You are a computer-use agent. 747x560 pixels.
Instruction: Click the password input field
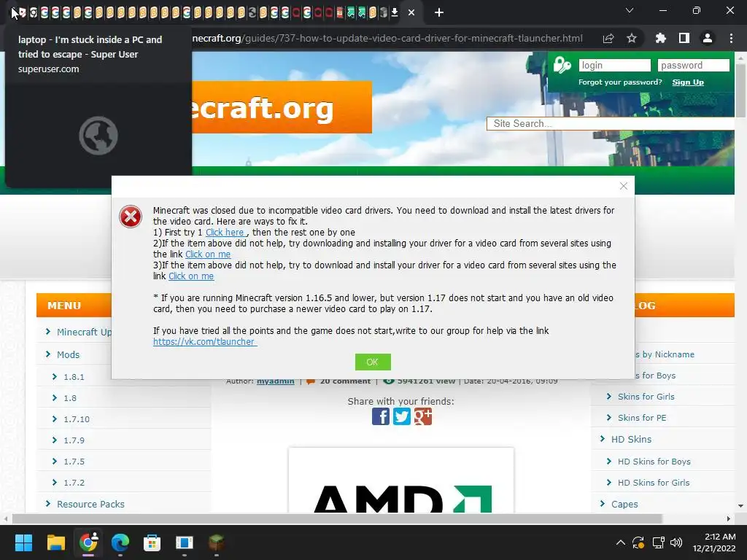pyautogui.click(x=693, y=65)
